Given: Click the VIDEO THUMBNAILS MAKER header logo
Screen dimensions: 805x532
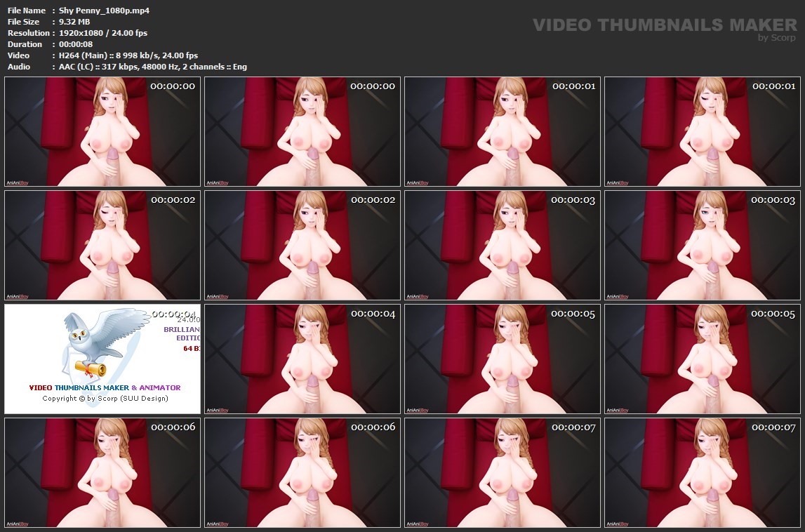Looking at the screenshot, I should coord(664,25).
